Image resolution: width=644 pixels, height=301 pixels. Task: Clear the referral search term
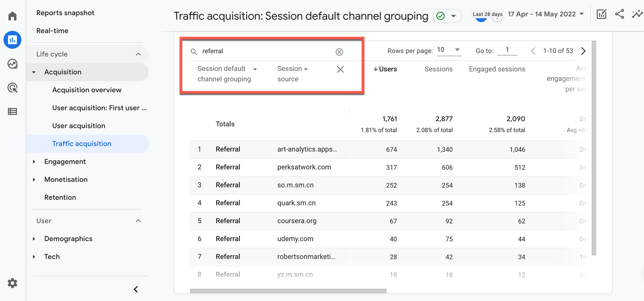(x=339, y=51)
